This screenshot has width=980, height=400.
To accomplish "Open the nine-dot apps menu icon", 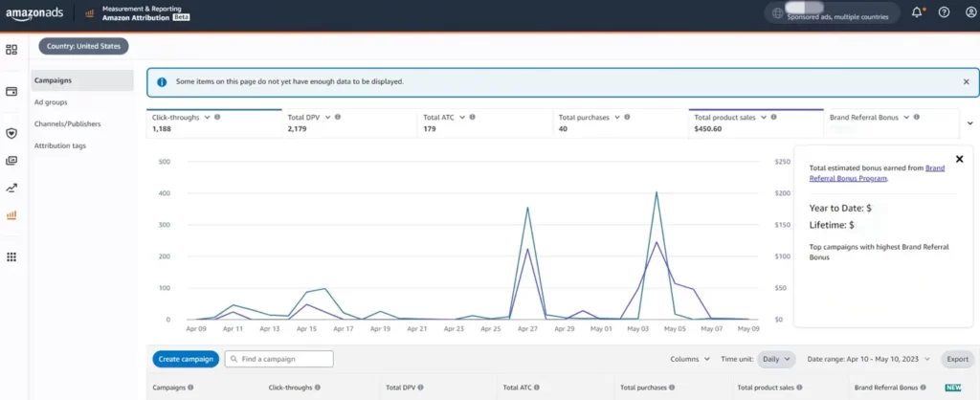I will pyautogui.click(x=11, y=256).
